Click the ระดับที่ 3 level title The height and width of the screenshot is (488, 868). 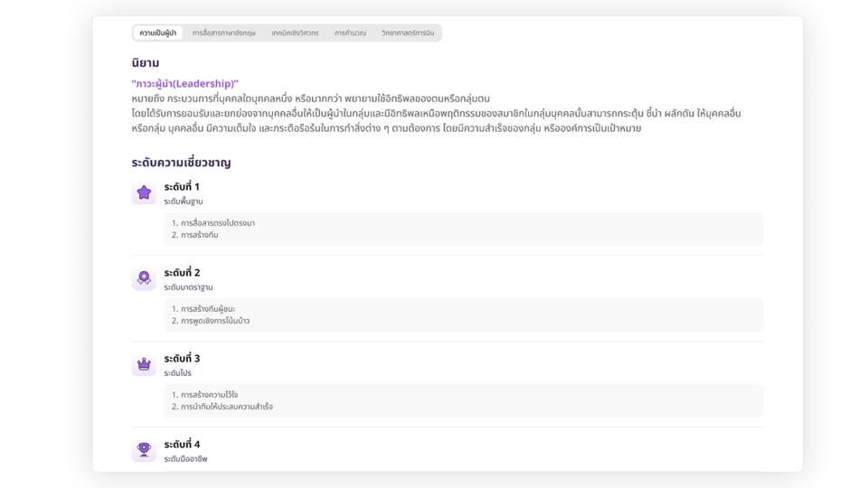(182, 359)
